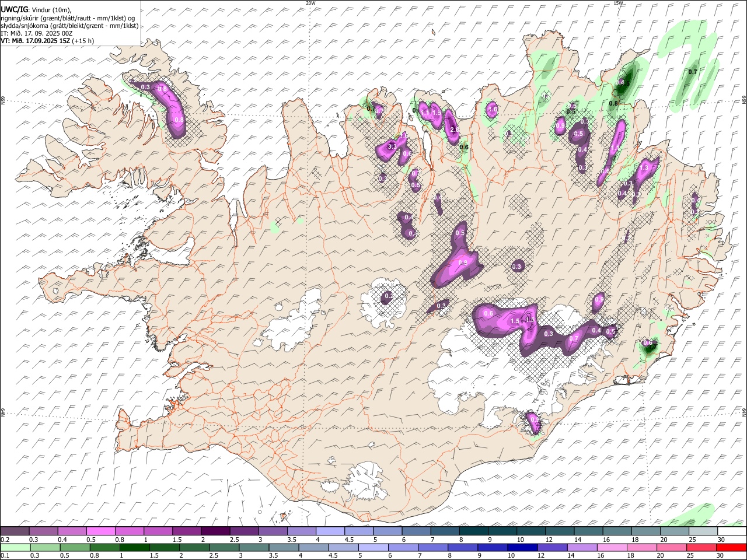The image size is (747, 560).
Task: Click the 2.6 snowfall value on the map
Action: click(x=454, y=129)
